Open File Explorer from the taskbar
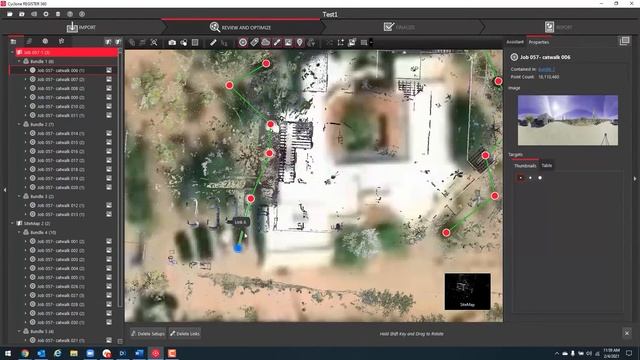The height and width of the screenshot is (360, 640). pos(73,353)
